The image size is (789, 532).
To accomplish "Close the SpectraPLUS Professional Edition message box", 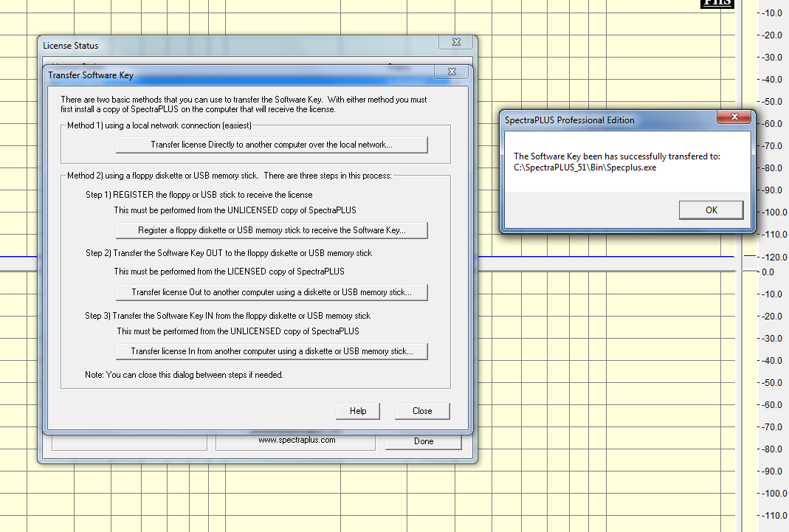I will (x=734, y=117).
